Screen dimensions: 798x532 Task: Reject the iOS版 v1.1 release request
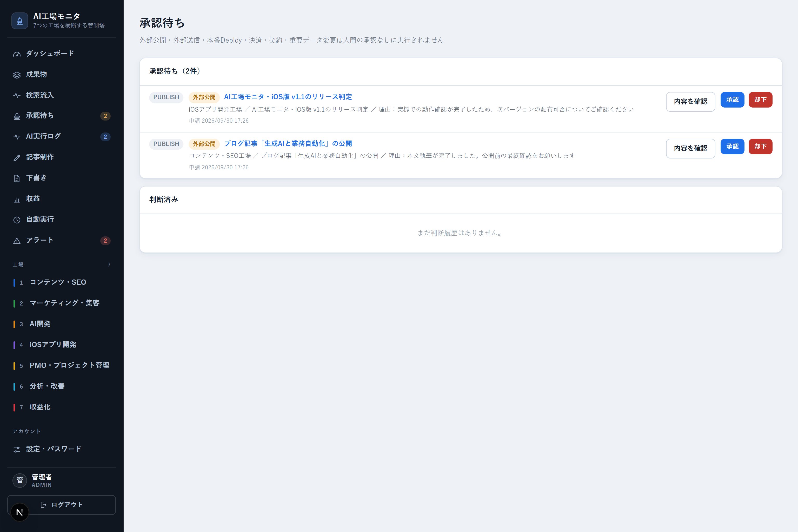[x=760, y=100]
